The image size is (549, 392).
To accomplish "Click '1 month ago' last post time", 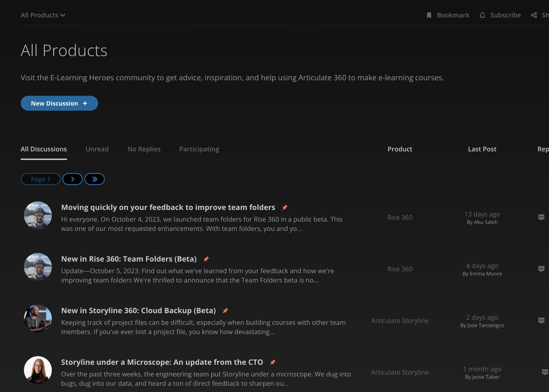I will click(482, 369).
